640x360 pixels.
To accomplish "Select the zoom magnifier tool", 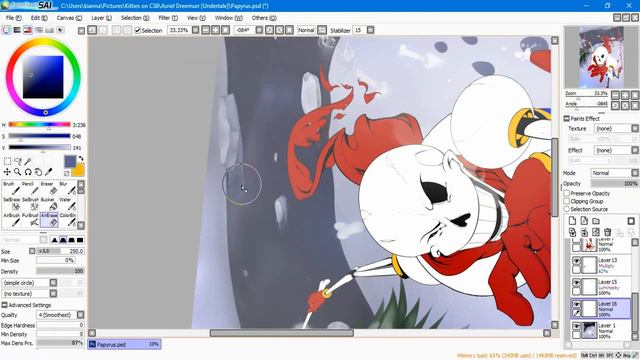I will pos(18,172).
